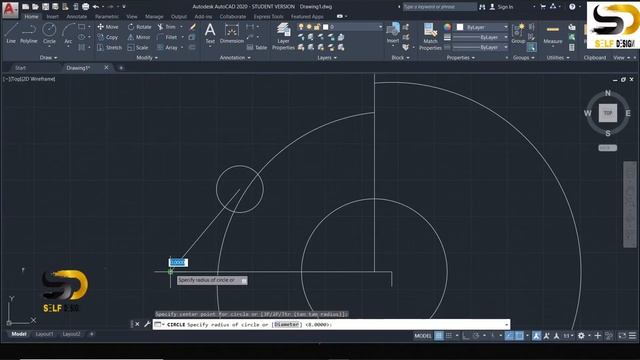The height and width of the screenshot is (360, 640).
Task: Toggle object snap tracking in status bar
Action: coord(509,336)
